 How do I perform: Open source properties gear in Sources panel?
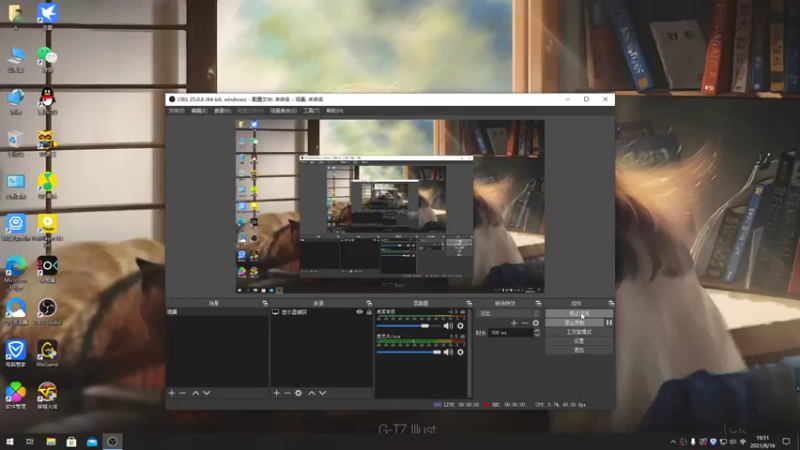298,393
